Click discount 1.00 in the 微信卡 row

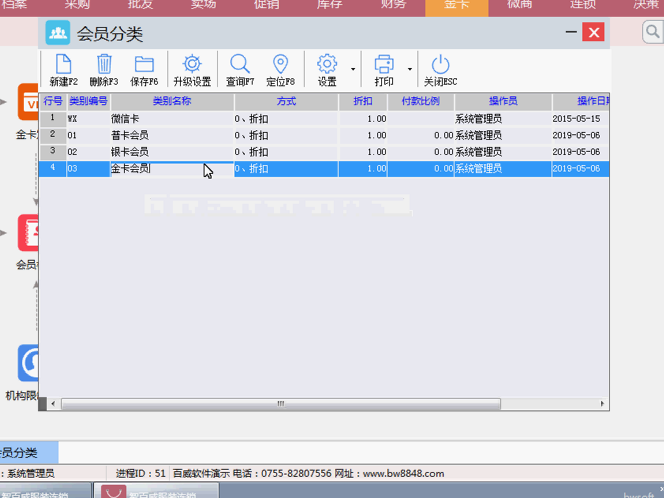363,119
